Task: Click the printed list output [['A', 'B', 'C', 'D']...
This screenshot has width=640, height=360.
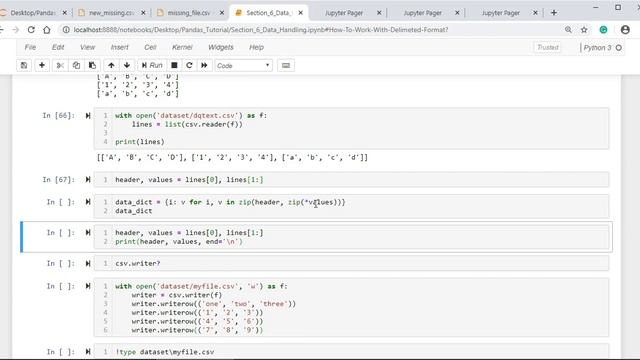Action: [232, 157]
